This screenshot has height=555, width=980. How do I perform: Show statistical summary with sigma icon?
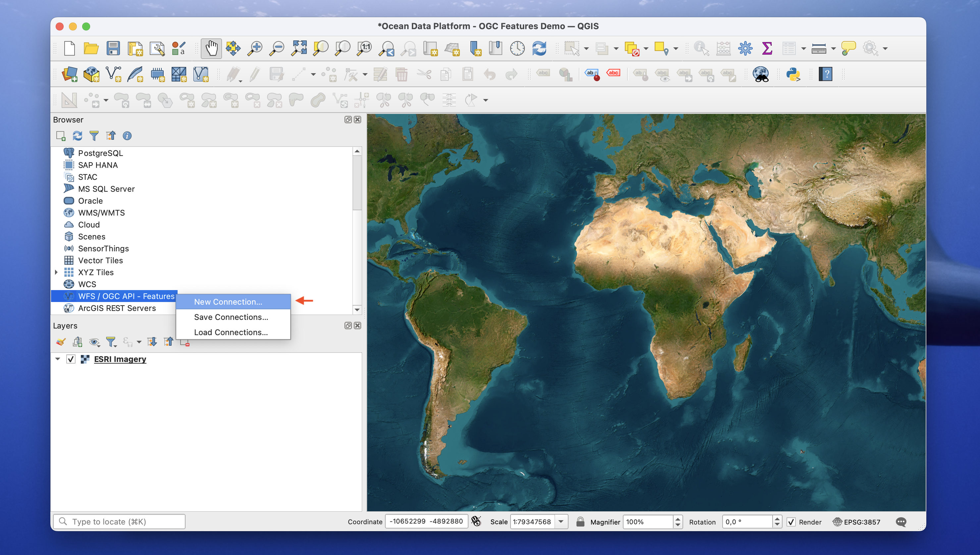[767, 48]
